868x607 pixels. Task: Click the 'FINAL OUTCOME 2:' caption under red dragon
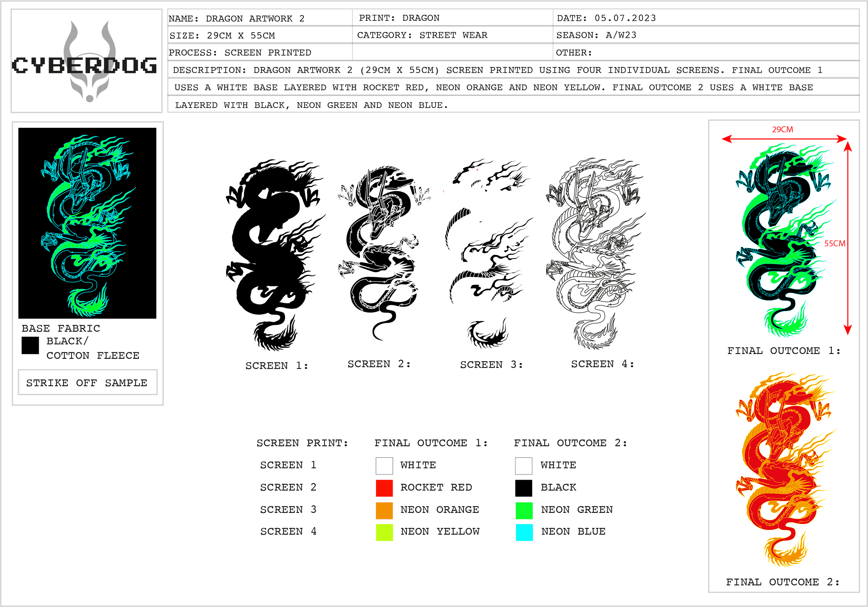(x=783, y=582)
